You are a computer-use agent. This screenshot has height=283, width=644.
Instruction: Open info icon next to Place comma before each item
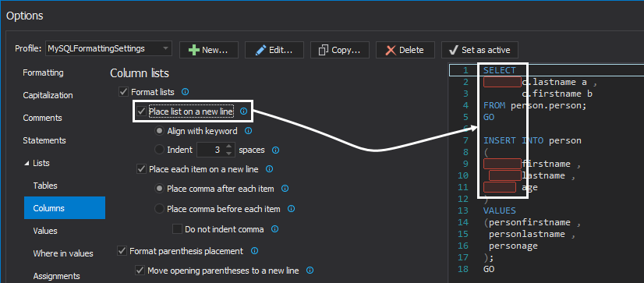click(291, 209)
